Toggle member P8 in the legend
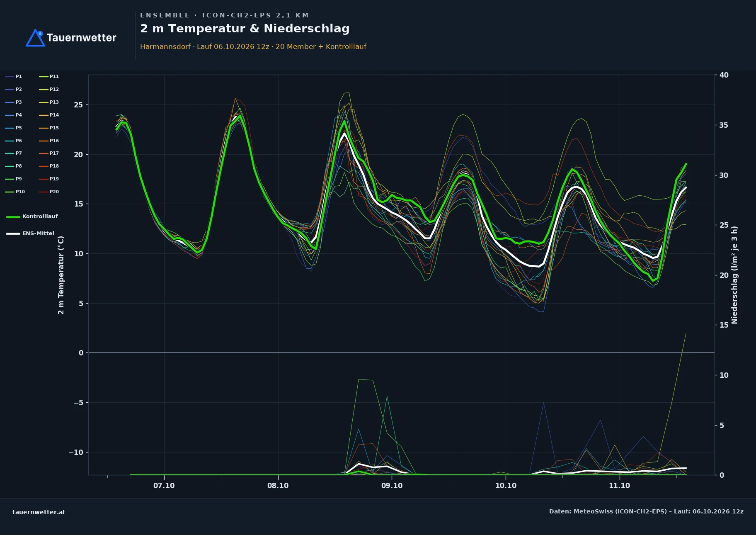Image resolution: width=756 pixels, height=535 pixels. [x=14, y=166]
